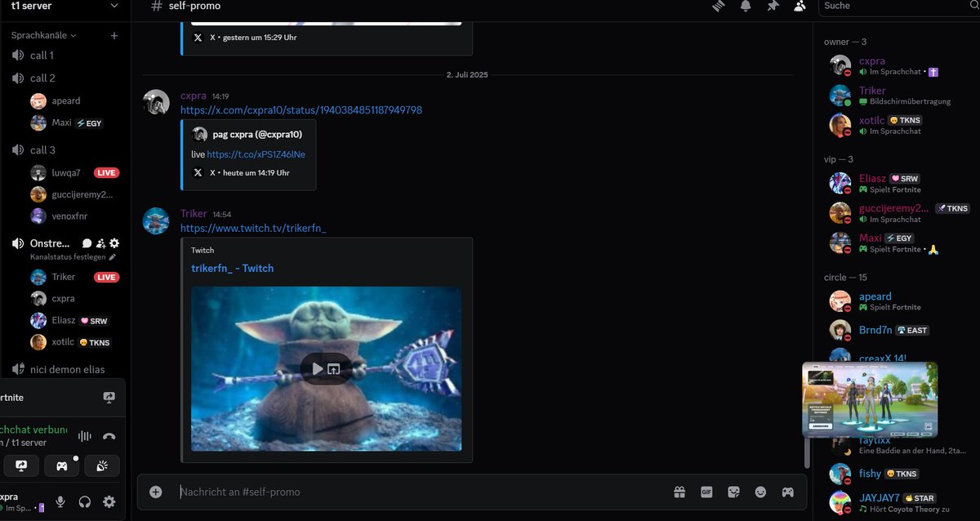
Task: Click invite icon of Onstre voice channel
Action: 100,243
